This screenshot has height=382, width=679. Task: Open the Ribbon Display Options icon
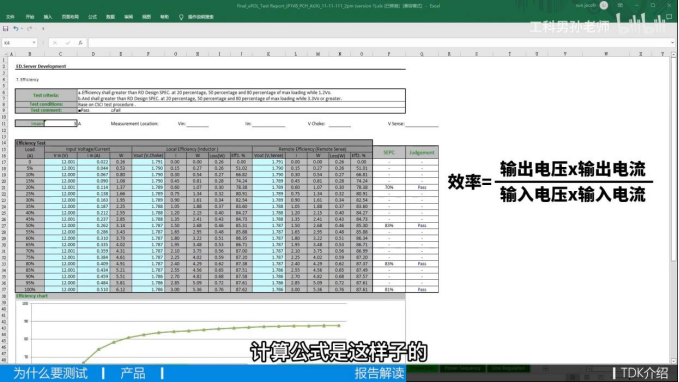621,5
